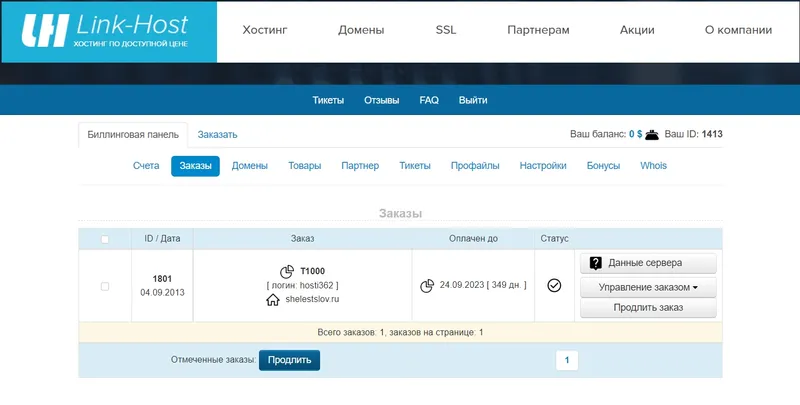Open the Хостинг menu
Image resolution: width=800 pixels, height=405 pixels.
265,30
